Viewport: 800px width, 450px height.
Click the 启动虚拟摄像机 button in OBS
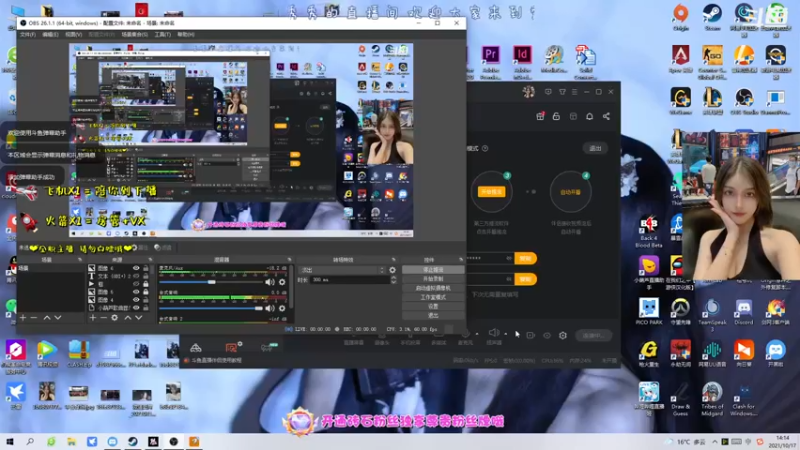pos(433,288)
